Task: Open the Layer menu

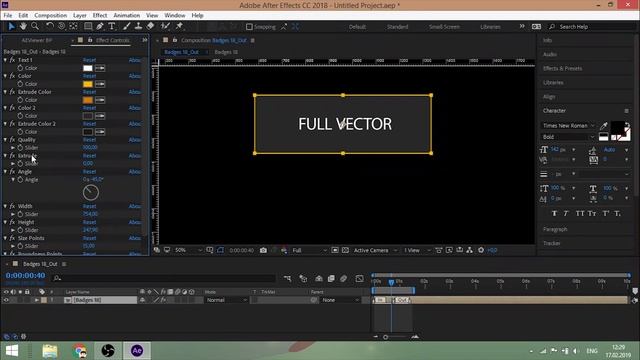Action: (80, 16)
